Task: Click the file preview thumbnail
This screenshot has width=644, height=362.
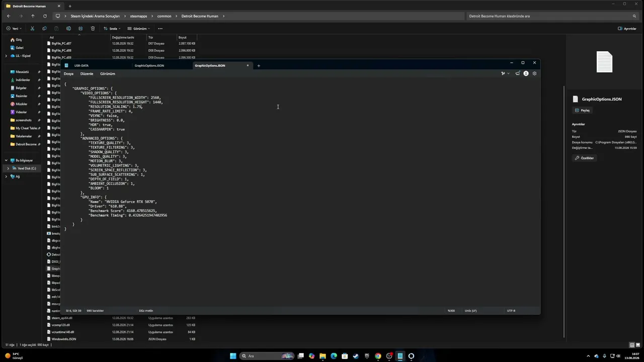Action: pyautogui.click(x=604, y=62)
